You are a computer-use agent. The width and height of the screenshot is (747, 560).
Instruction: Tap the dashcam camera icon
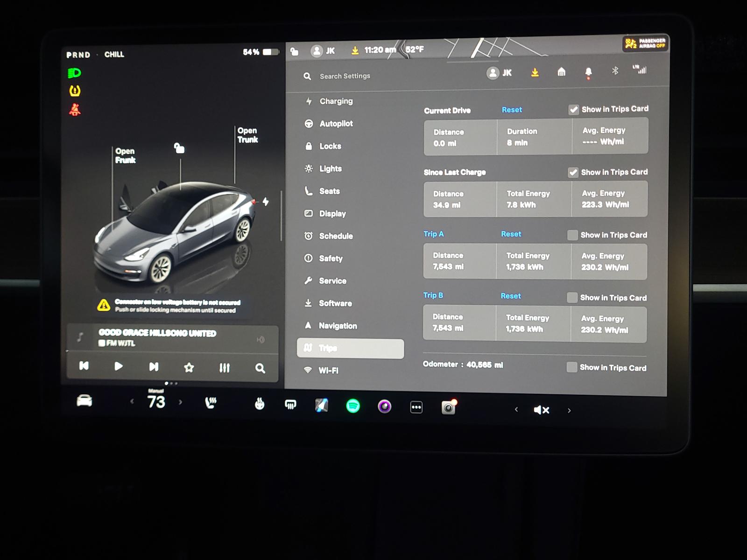point(448,408)
